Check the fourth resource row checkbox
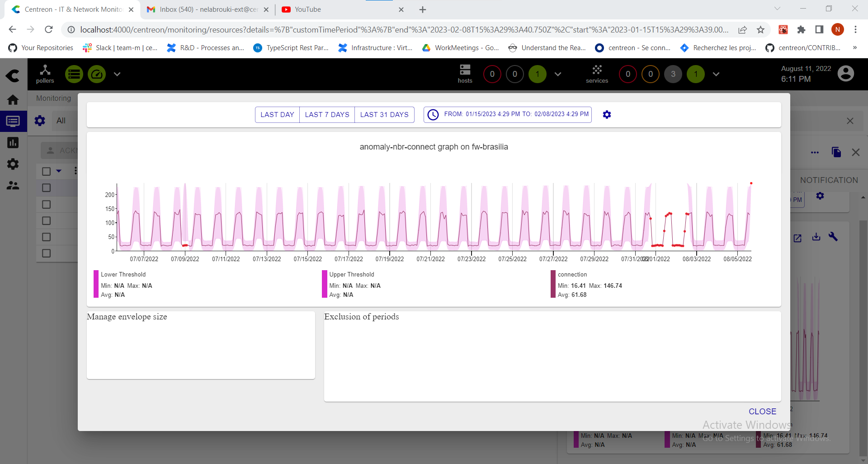Screen dimensions: 868x464 (46, 237)
